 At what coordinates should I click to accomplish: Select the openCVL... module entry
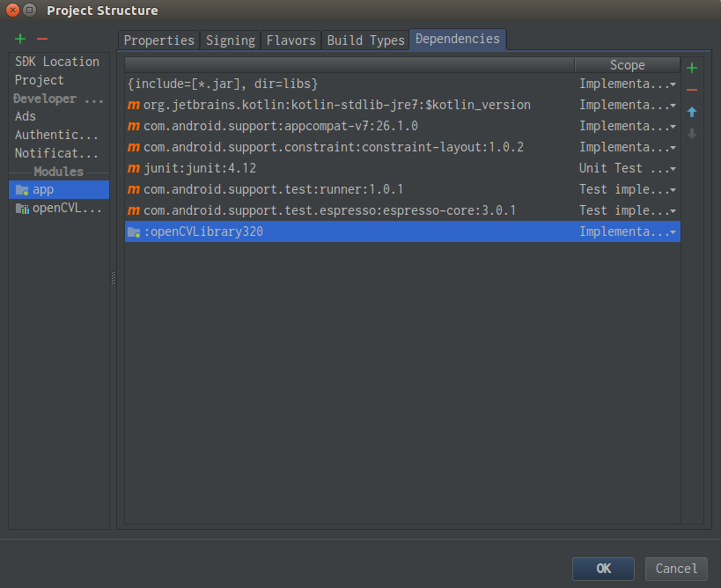[59, 209]
